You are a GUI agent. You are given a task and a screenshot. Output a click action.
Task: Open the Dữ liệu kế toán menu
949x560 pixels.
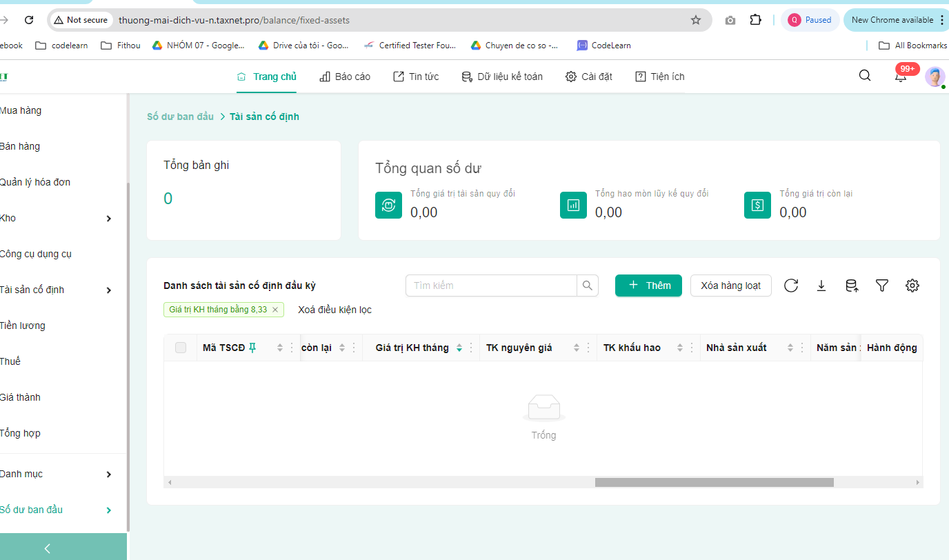pos(502,77)
